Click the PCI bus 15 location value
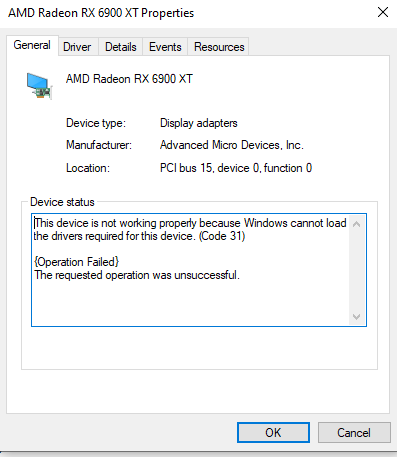The width and height of the screenshot is (397, 457). tap(236, 168)
